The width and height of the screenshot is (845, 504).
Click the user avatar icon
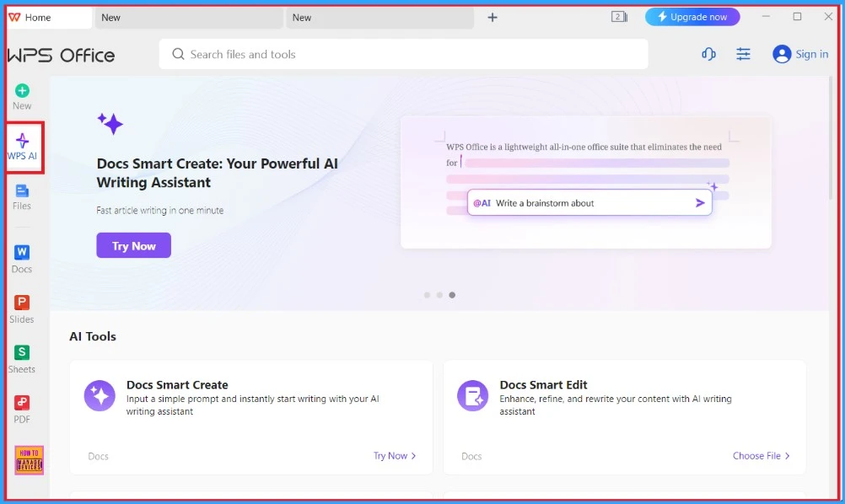782,54
